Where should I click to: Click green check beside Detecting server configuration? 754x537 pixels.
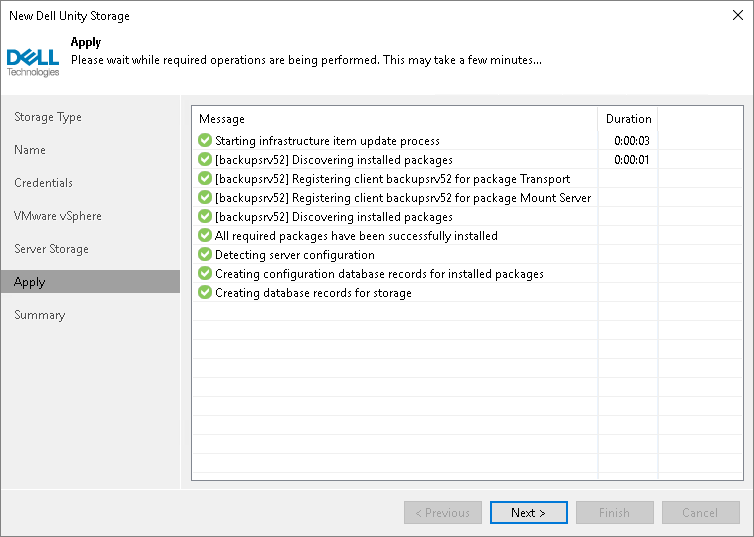205,254
